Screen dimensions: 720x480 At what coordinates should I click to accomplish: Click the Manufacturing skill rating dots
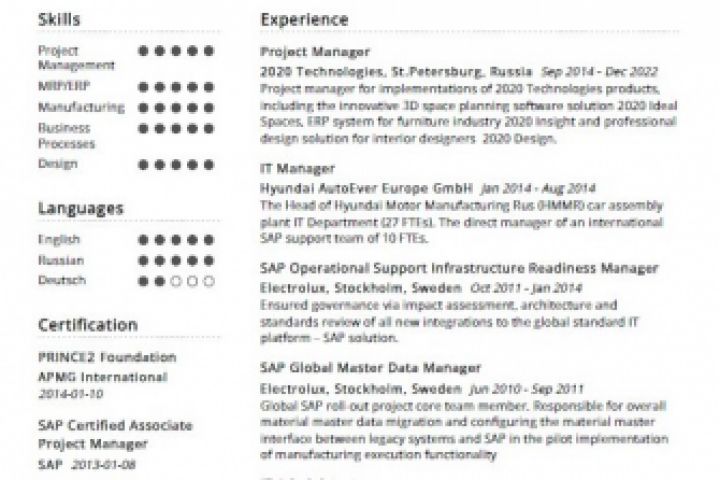pyautogui.click(x=178, y=107)
